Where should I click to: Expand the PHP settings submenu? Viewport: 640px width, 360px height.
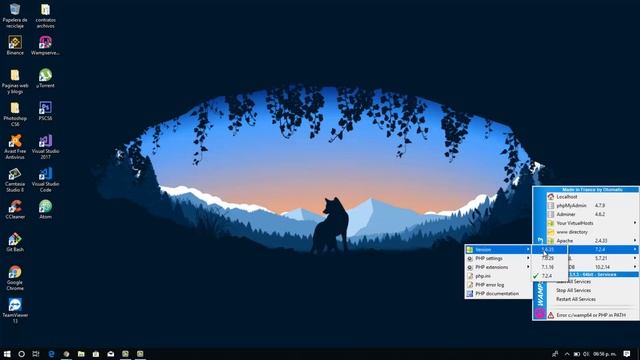tap(498, 258)
